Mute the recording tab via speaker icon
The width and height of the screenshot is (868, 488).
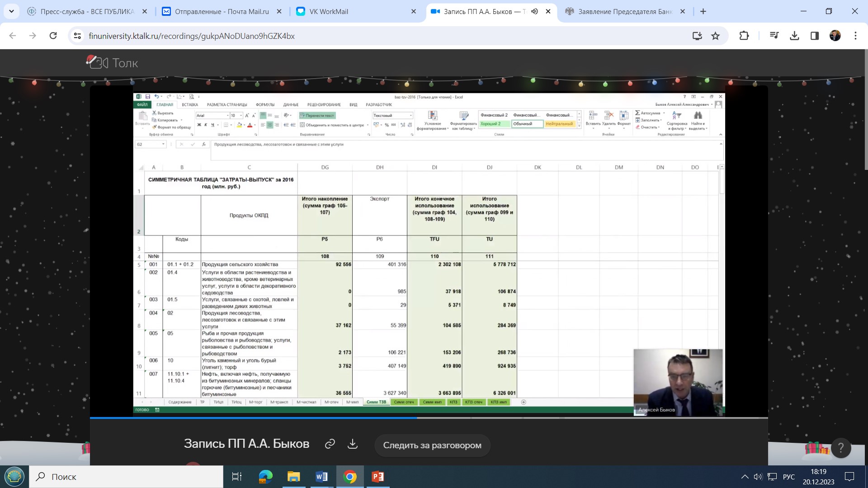pyautogui.click(x=534, y=12)
